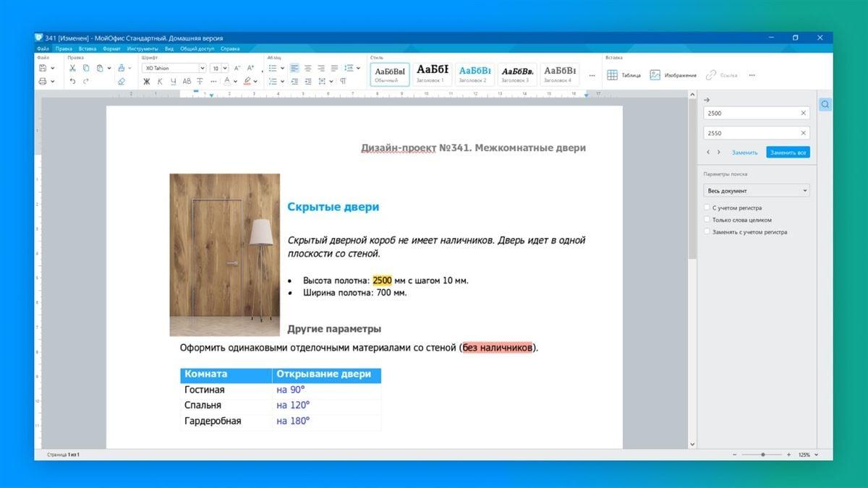
Task: Check the 'Только слова целиком' option
Action: point(707,220)
